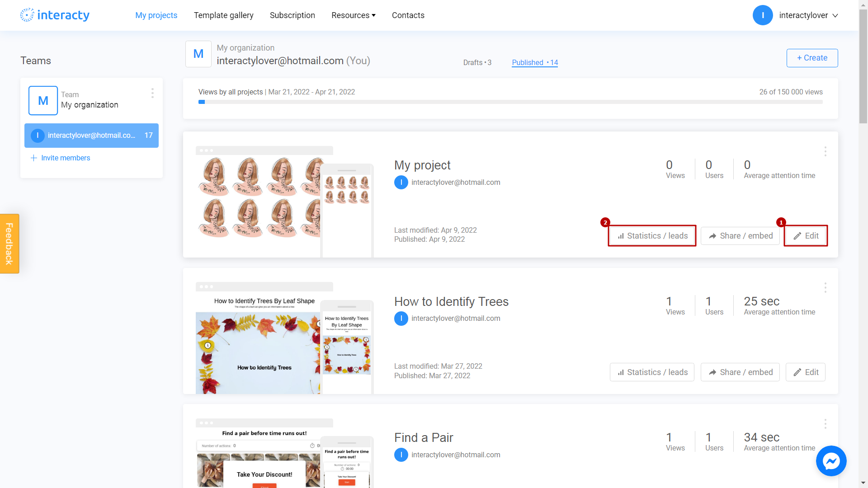Open My project thumbnail preview

click(258, 202)
